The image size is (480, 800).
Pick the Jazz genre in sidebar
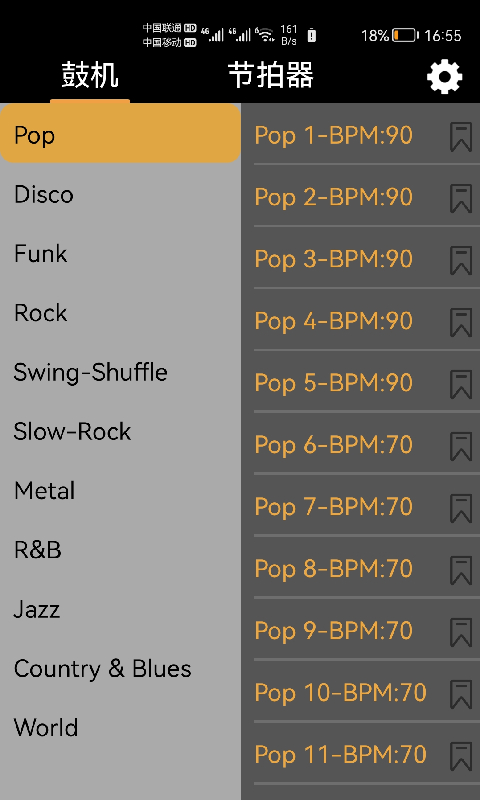[120, 609]
